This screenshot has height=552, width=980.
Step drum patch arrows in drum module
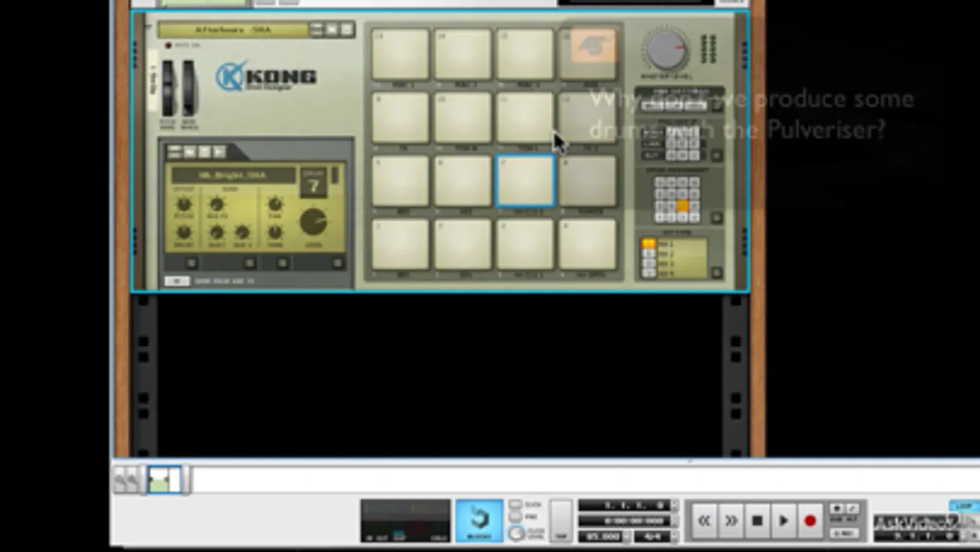(175, 151)
